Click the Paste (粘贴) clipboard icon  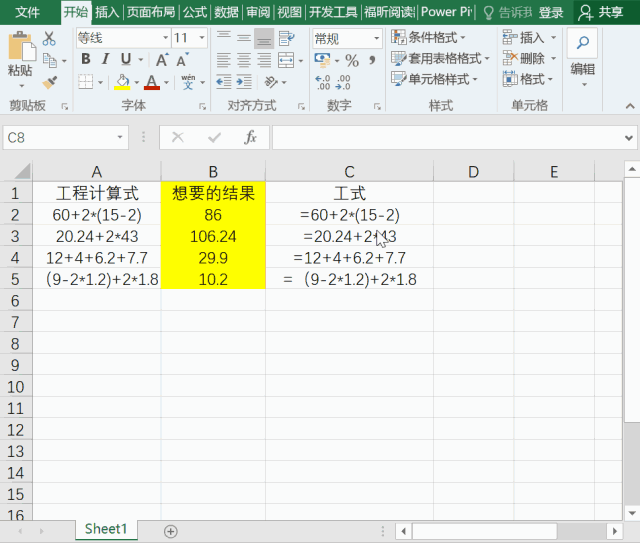point(20,47)
